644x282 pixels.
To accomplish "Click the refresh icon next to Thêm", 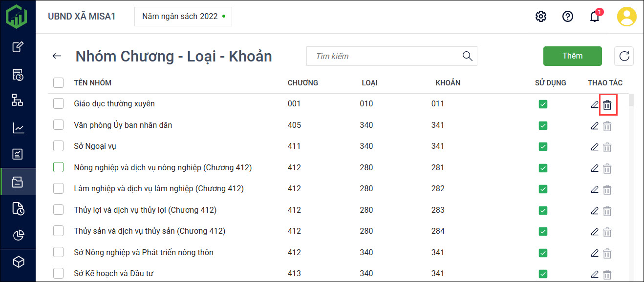I will pyautogui.click(x=624, y=56).
